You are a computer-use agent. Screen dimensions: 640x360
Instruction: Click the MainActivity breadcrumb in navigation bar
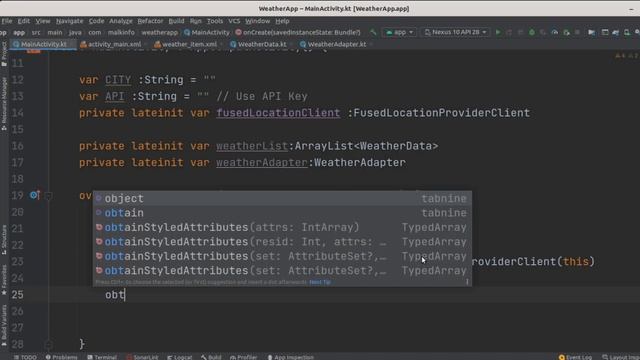tap(207, 32)
